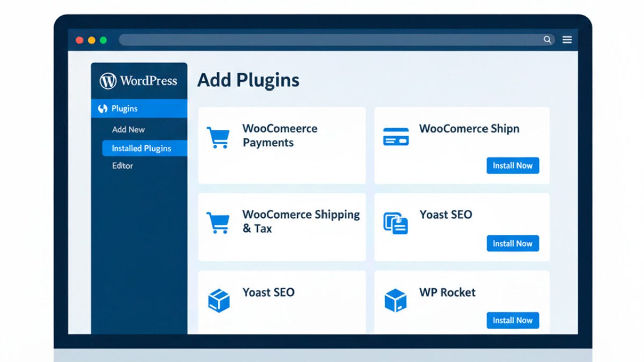
Task: Click the WP Rocket cube icon
Action: 396,299
